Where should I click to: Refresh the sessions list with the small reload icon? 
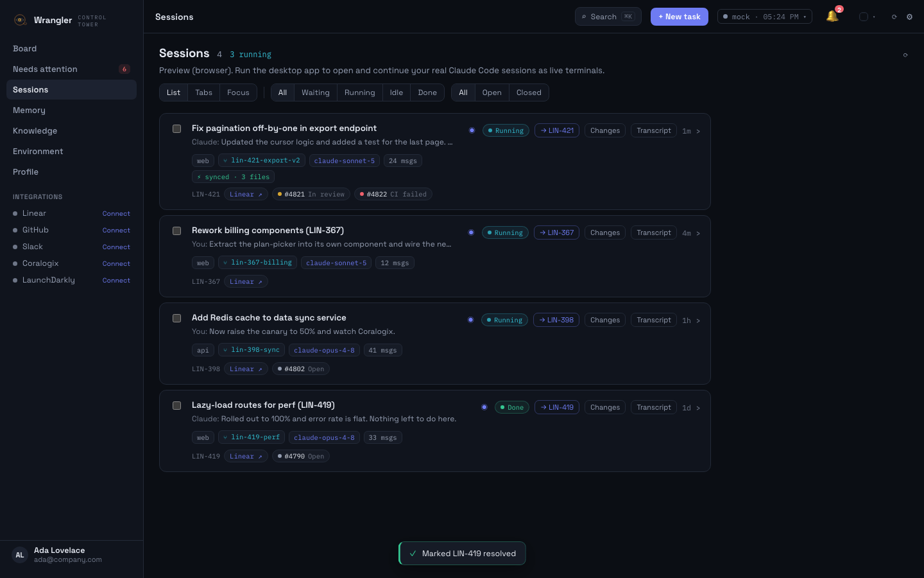tap(905, 55)
